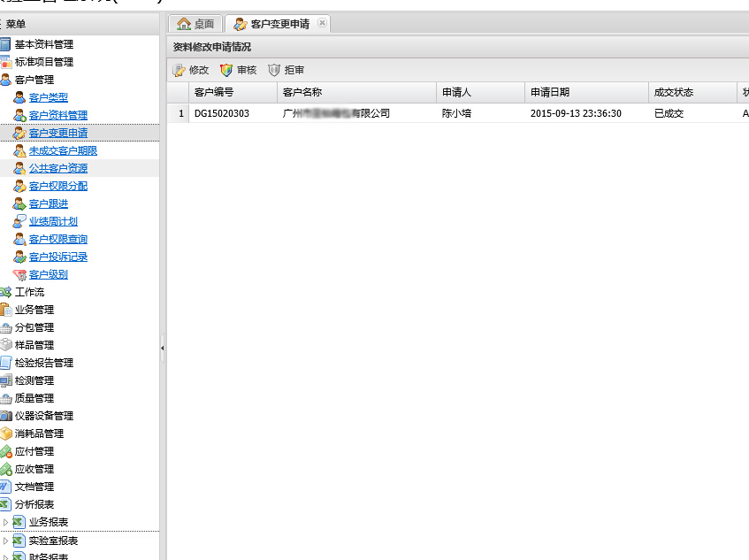Expand the 实验室报表 tree node arrow
The height and width of the screenshot is (560, 749).
pos(5,541)
